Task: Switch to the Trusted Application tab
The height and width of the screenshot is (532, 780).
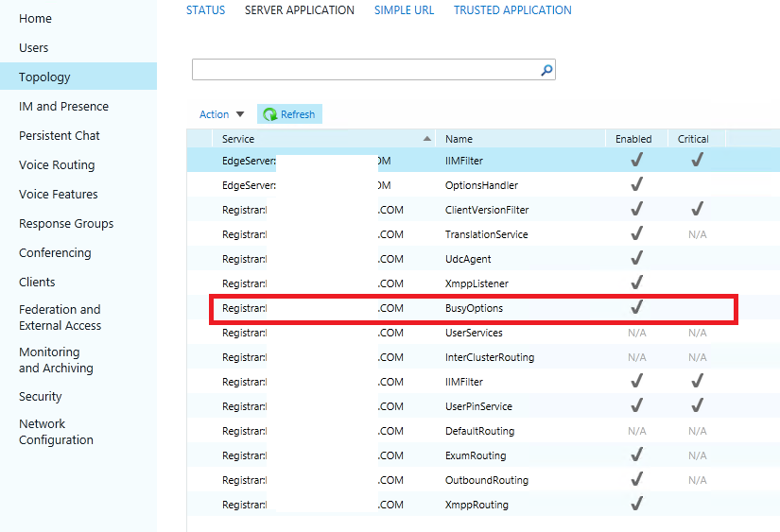Action: (x=512, y=10)
